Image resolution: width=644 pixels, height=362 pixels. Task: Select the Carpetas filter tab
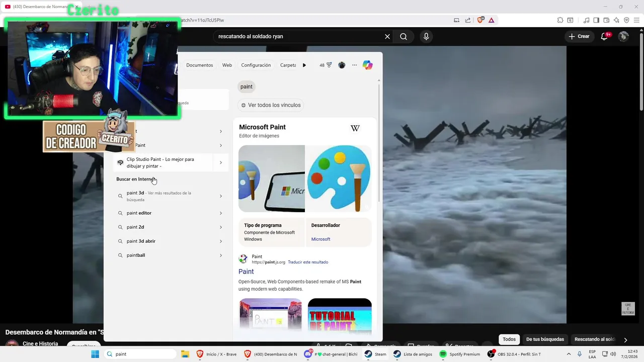[x=288, y=65]
